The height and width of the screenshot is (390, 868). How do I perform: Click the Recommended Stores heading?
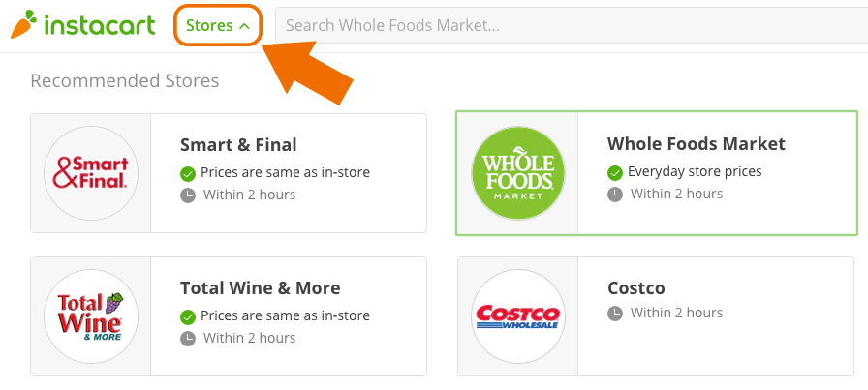click(x=125, y=80)
